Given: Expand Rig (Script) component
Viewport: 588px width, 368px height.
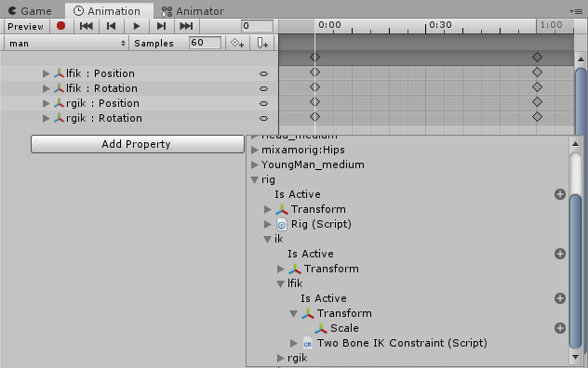Looking at the screenshot, I should pyautogui.click(x=267, y=225).
